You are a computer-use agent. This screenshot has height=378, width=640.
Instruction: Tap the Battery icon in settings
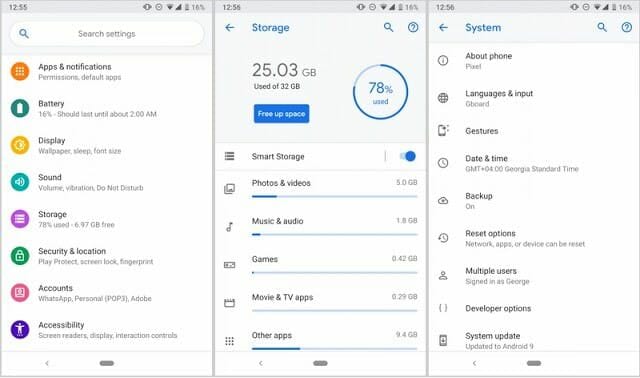click(20, 108)
